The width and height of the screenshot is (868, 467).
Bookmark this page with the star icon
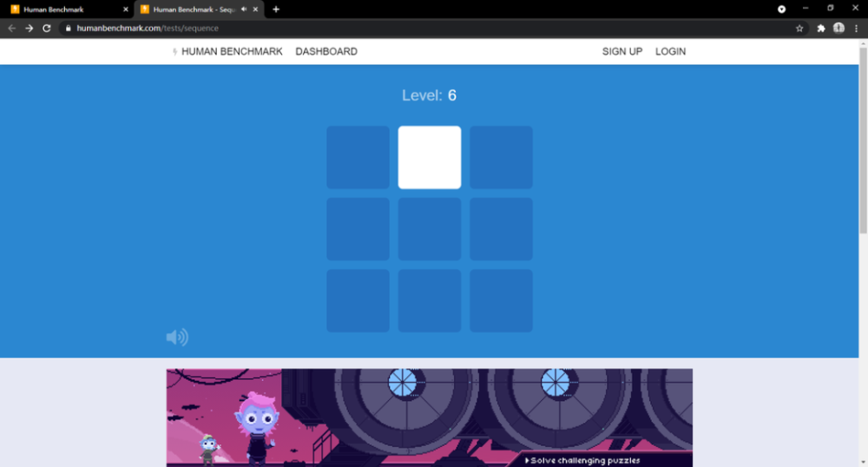pyautogui.click(x=799, y=29)
